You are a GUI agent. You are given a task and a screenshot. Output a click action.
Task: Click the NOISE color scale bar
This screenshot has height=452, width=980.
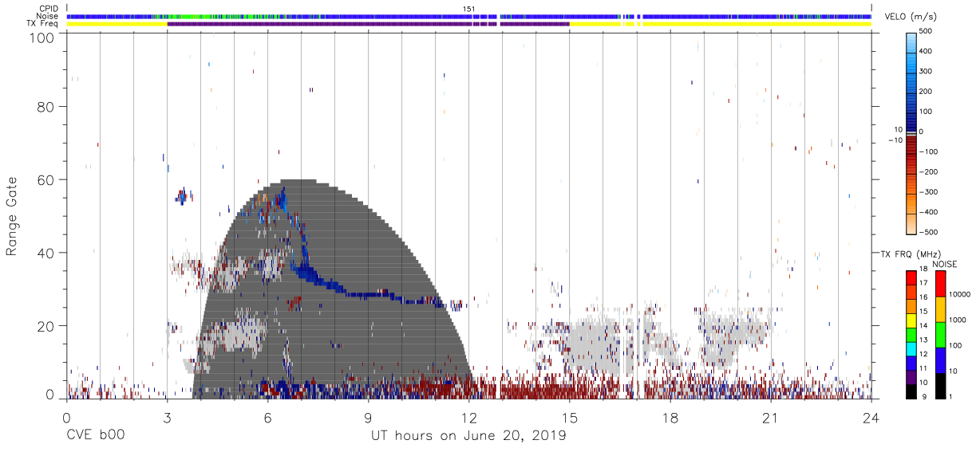tap(940, 335)
